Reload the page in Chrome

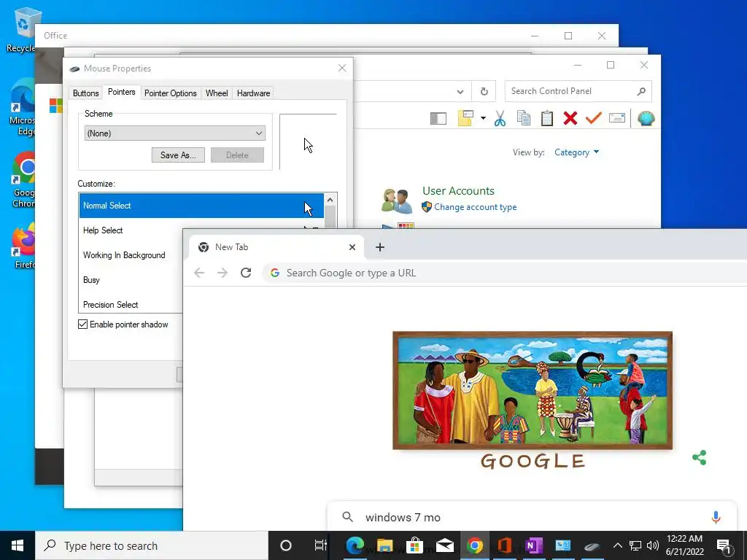point(246,273)
